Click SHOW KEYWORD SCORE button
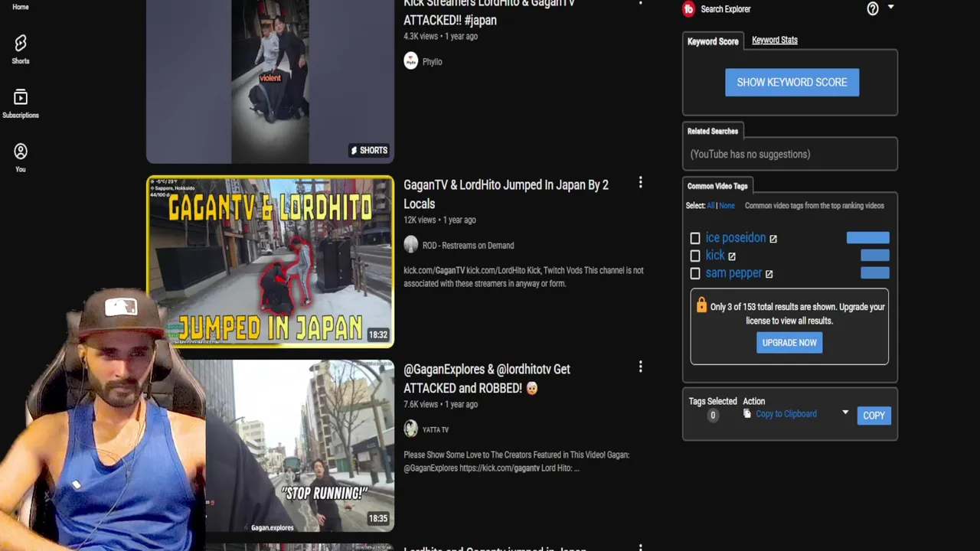 pos(792,82)
